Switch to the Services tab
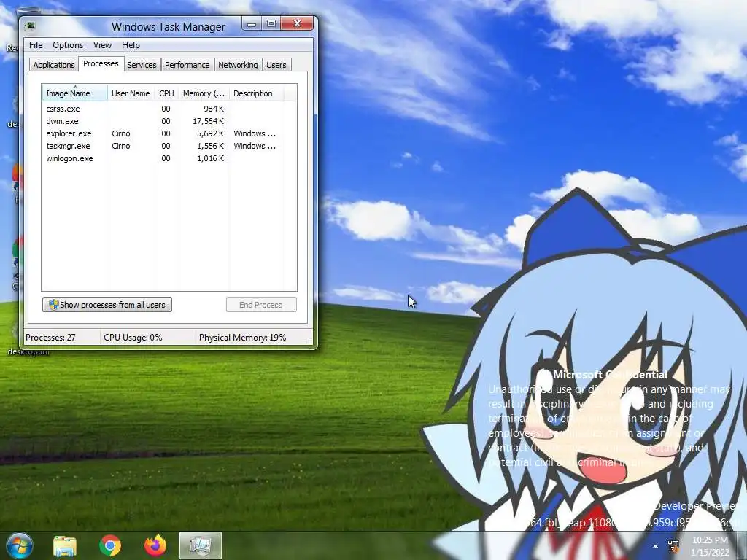The width and height of the screenshot is (747, 560). (x=142, y=65)
